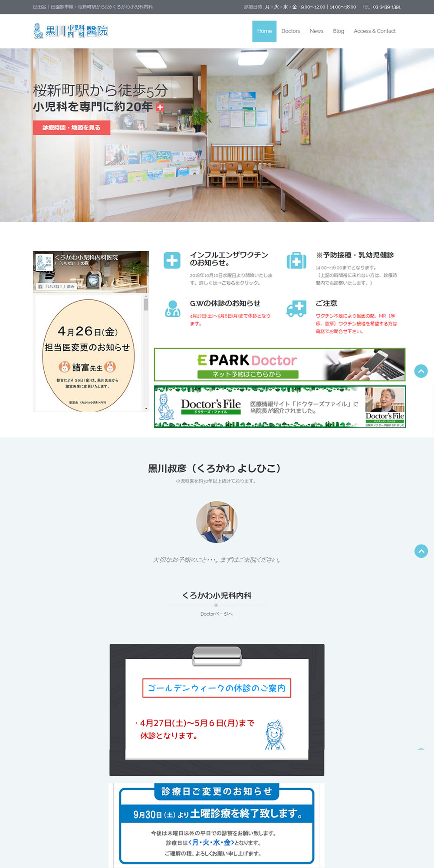Open the インフルエンザワクチンのお知らせ heading
The image size is (434, 868).
point(229,259)
